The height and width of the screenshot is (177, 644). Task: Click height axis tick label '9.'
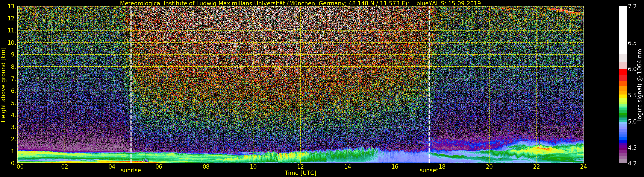click(14, 55)
